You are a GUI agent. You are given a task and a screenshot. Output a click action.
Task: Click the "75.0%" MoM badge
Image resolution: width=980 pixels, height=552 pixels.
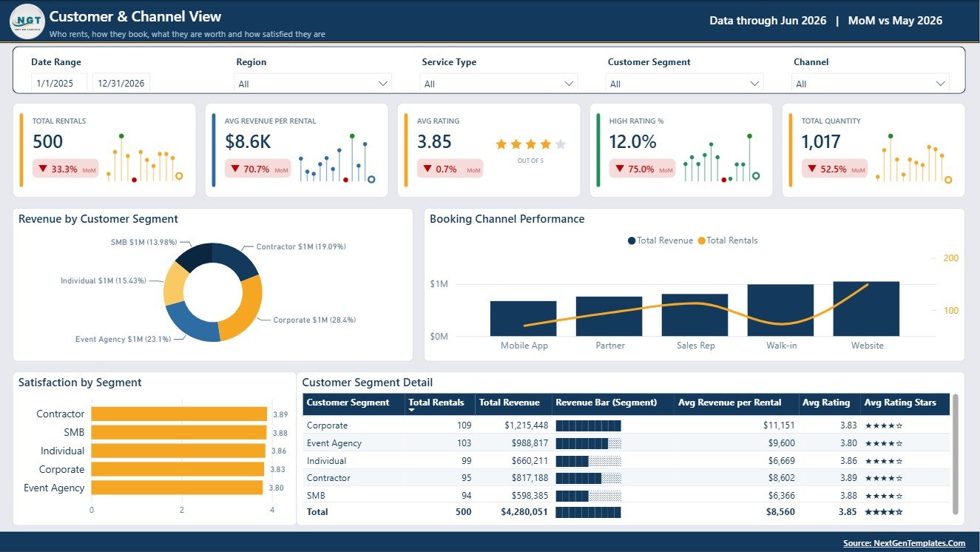(x=642, y=169)
